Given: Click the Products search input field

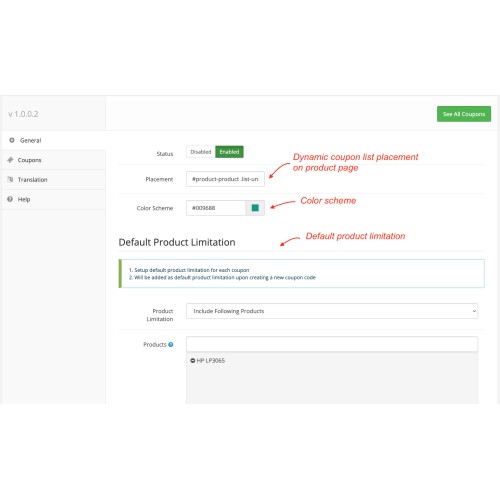Looking at the screenshot, I should pyautogui.click(x=332, y=344).
